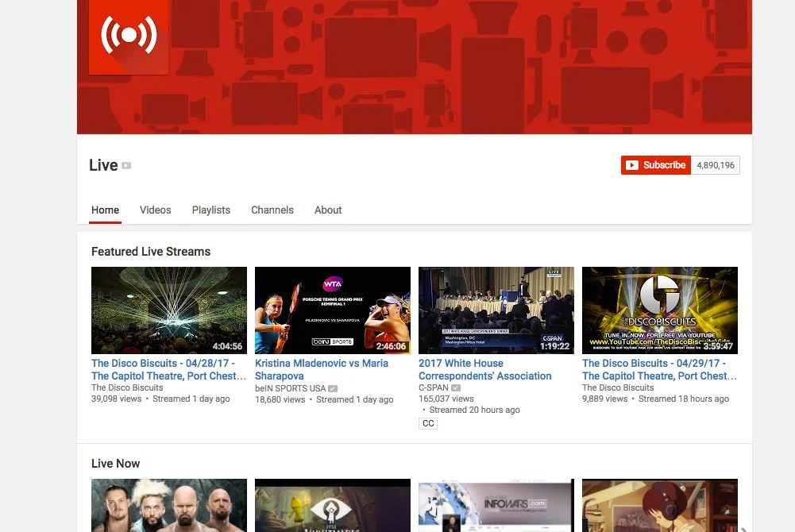Screen dimensions: 795x532
Task: Click the Streamed 18 hours ago text
Action: click(684, 399)
